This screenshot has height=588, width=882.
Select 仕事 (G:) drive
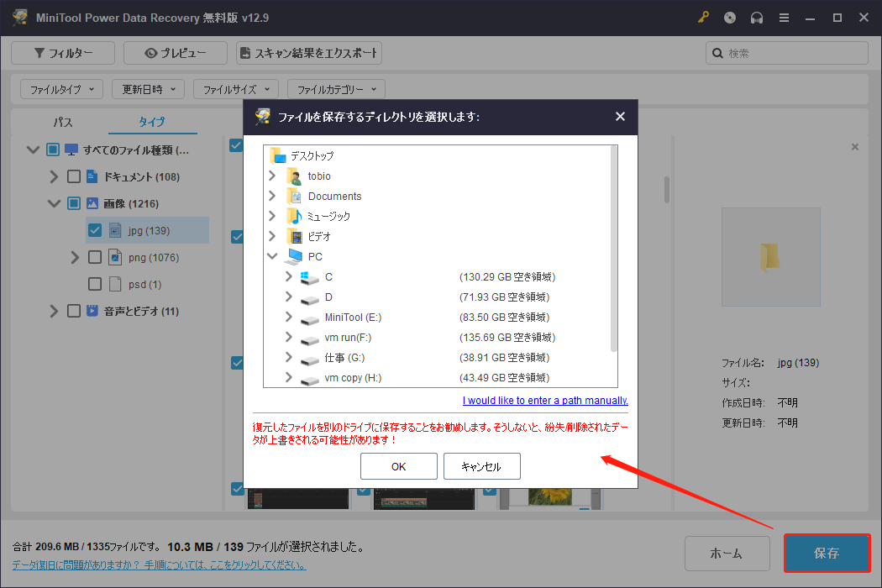[344, 358]
